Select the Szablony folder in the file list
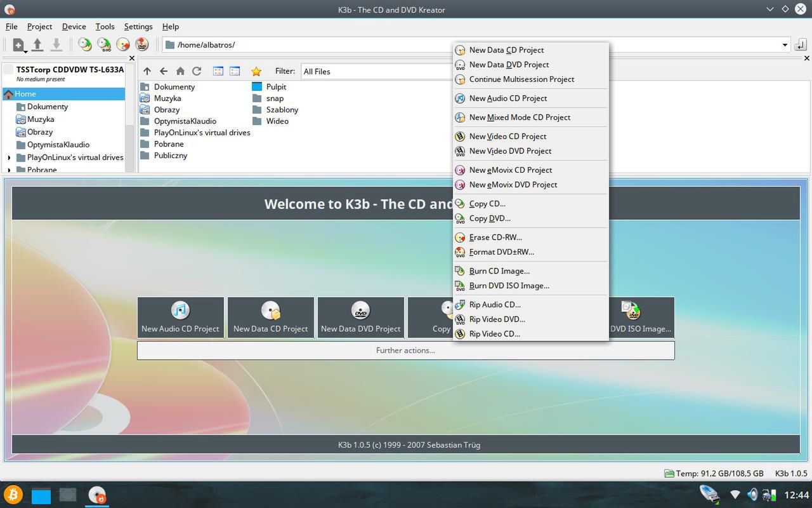This screenshot has width=812, height=508. tap(275, 110)
